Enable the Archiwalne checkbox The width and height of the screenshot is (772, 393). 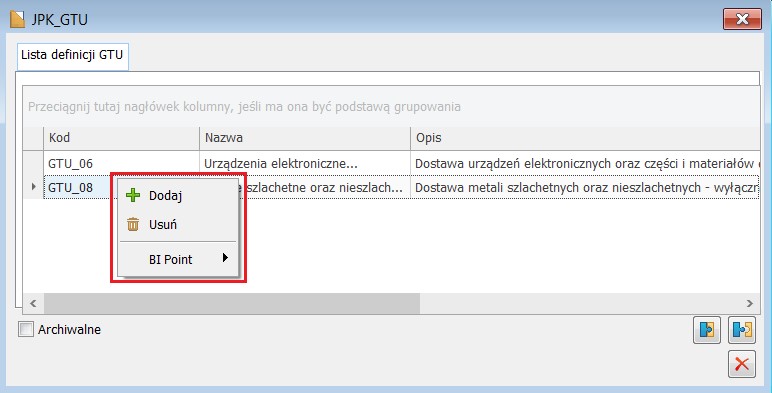point(26,329)
